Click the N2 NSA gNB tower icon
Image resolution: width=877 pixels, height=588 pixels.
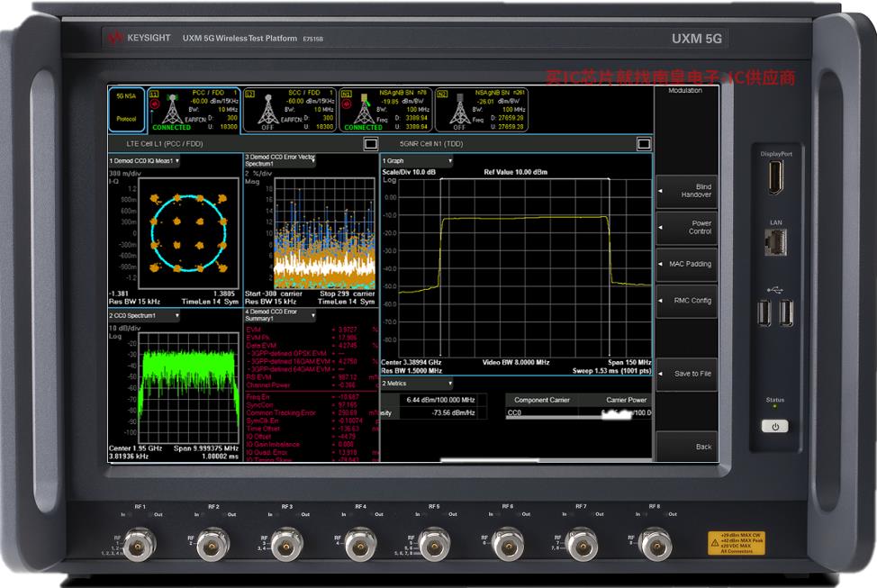[x=460, y=109]
